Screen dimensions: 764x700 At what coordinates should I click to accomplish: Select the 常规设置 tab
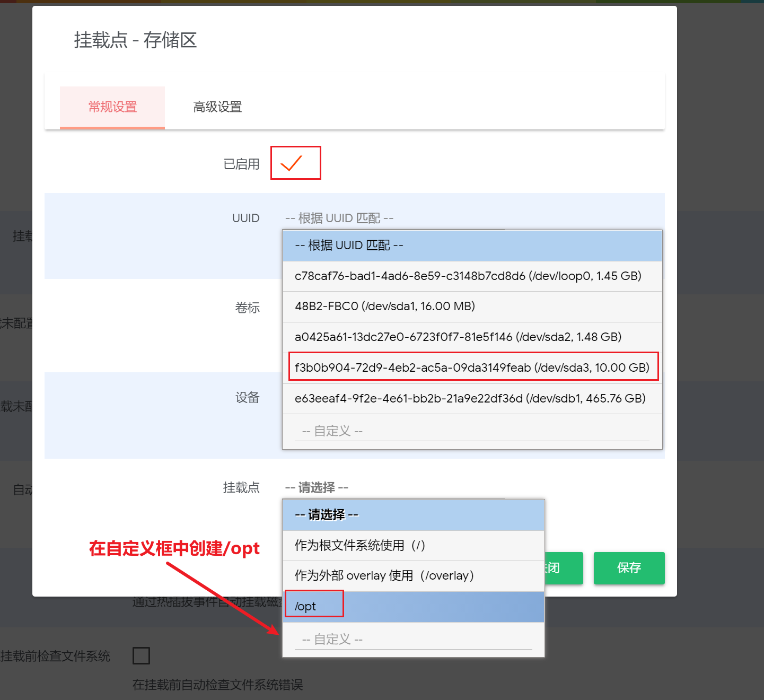[112, 107]
